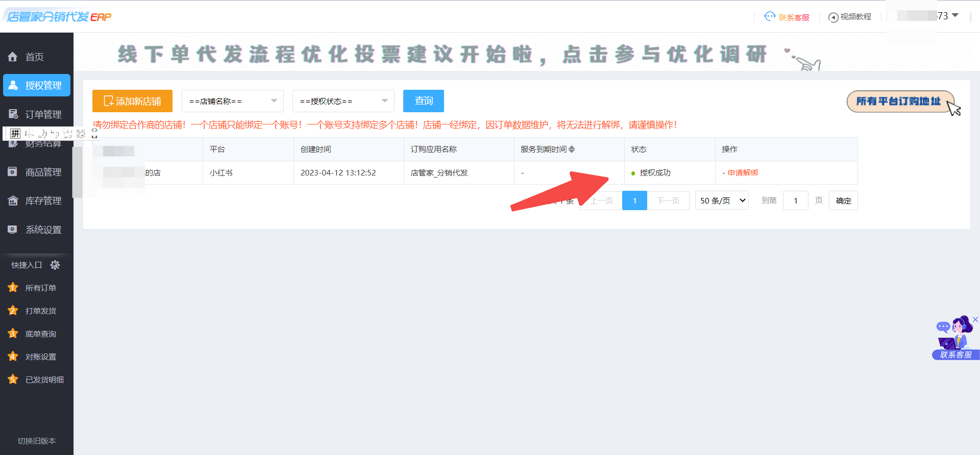980x455 pixels.
Task: Click the 申请解绑 link
Action: (743, 173)
